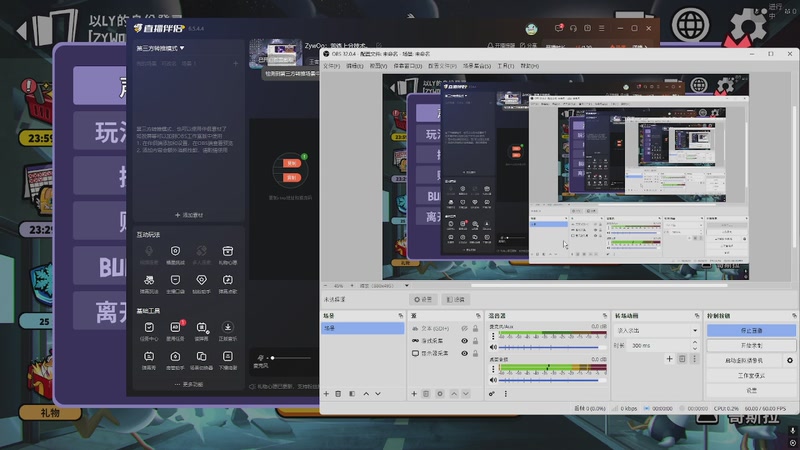This screenshot has width=800, height=450.
Task: Enable 工作室模式 in OBS controls
Action: 751,376
